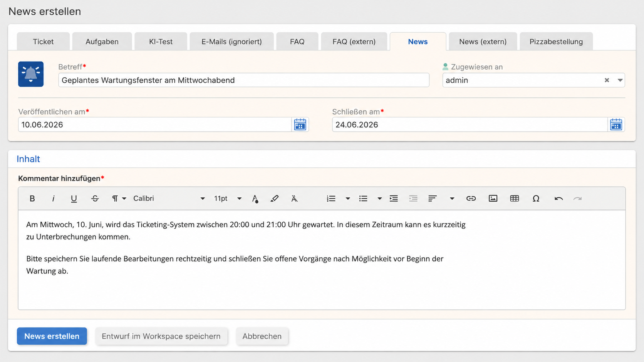644x362 pixels.
Task: Open the paragraph format icon menu
Action: tap(115, 199)
